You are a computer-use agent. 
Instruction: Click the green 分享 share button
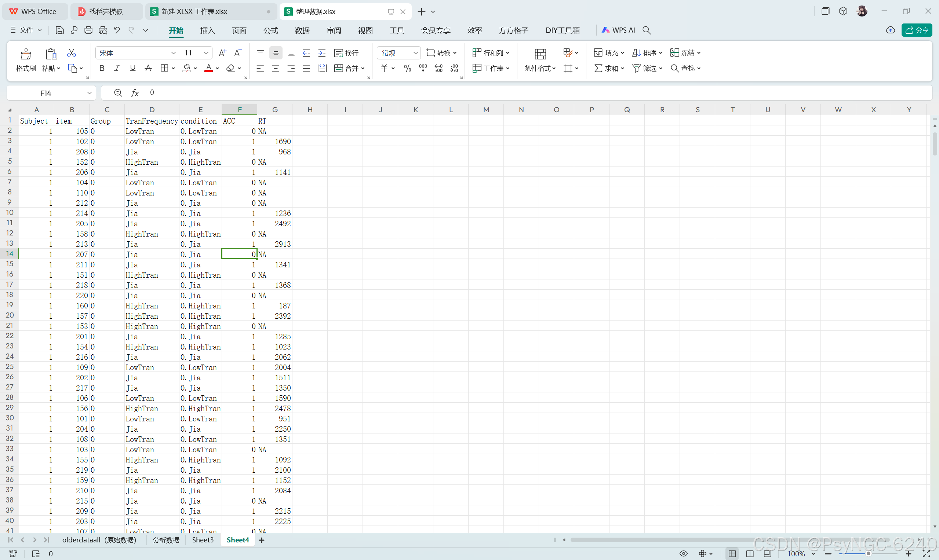[x=916, y=30]
